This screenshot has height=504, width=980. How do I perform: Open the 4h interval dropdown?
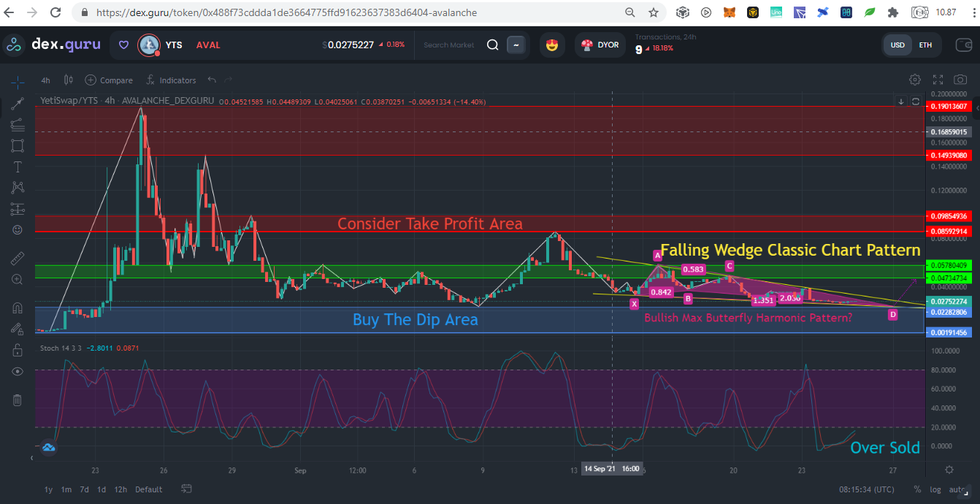pyautogui.click(x=46, y=80)
